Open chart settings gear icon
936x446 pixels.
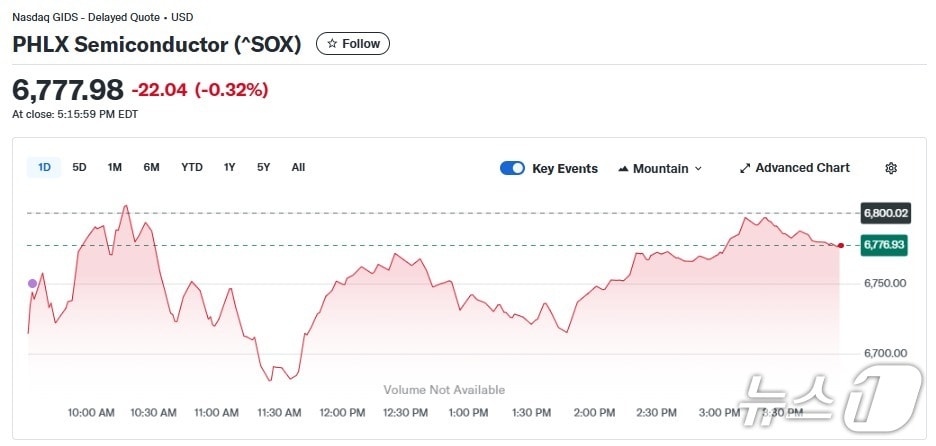[891, 168]
